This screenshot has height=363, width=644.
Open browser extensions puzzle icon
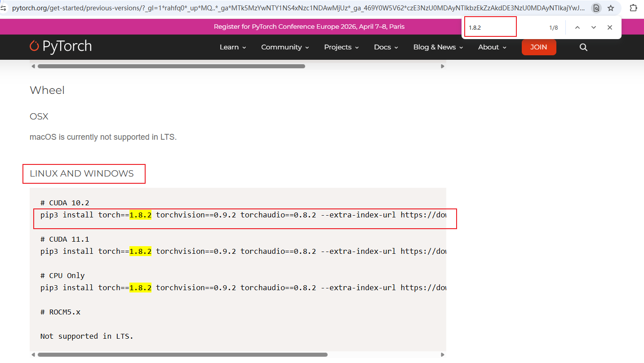[633, 8]
